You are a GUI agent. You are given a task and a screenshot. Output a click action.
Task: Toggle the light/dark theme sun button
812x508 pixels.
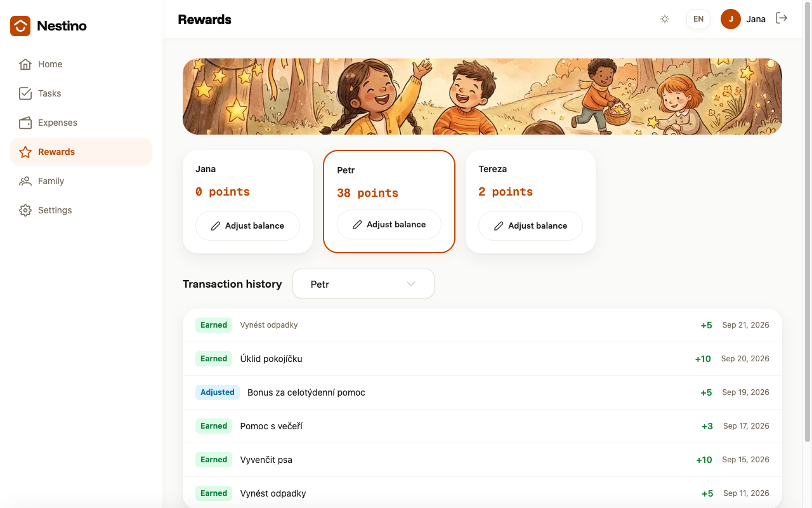(x=665, y=19)
